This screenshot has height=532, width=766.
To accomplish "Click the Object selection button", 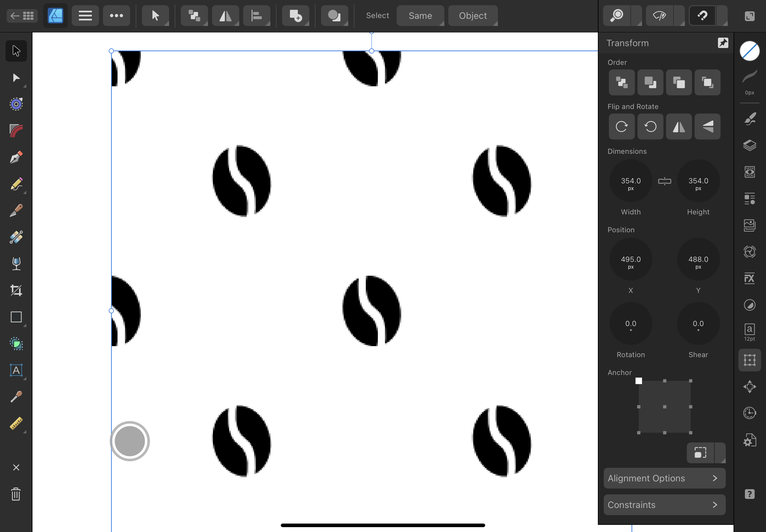I will click(x=473, y=16).
